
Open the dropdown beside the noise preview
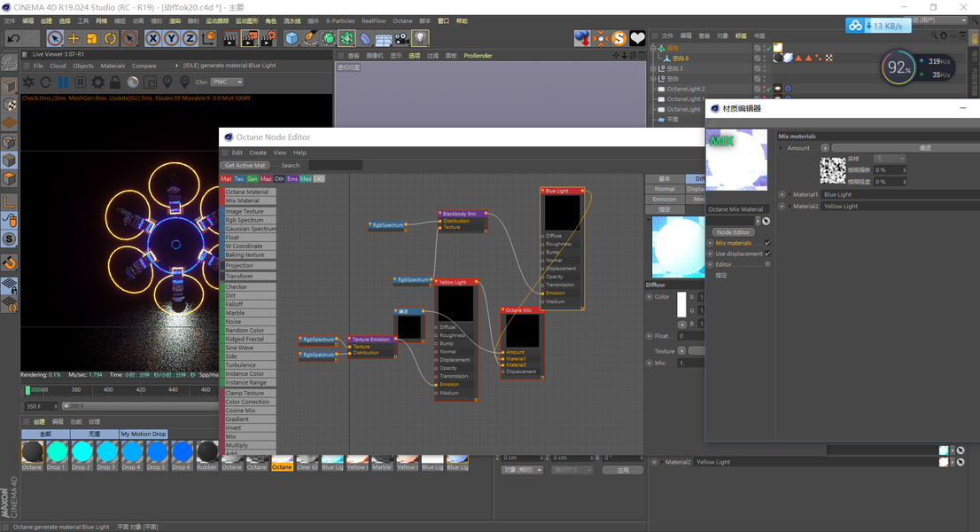coord(890,159)
